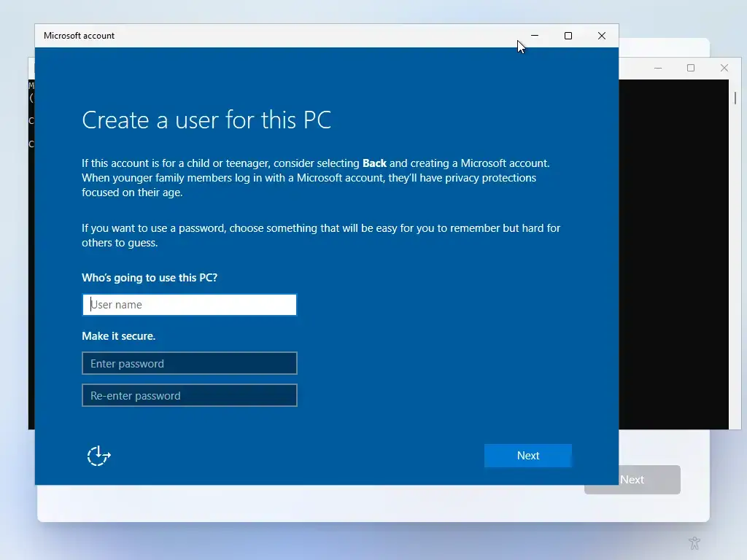Screen dimensions: 747x560
Task: Click the Enter password field
Action: 190,363
